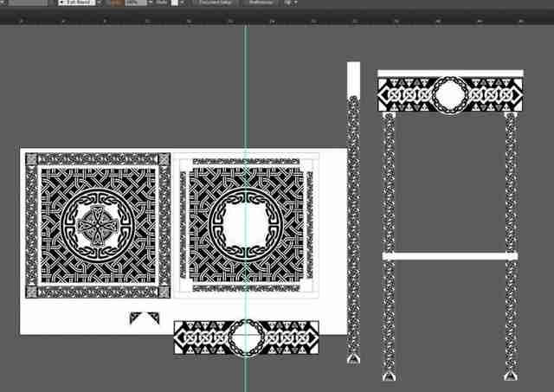The image size is (554, 392).
Task: Click the Document Setup button
Action: click(x=216, y=3)
